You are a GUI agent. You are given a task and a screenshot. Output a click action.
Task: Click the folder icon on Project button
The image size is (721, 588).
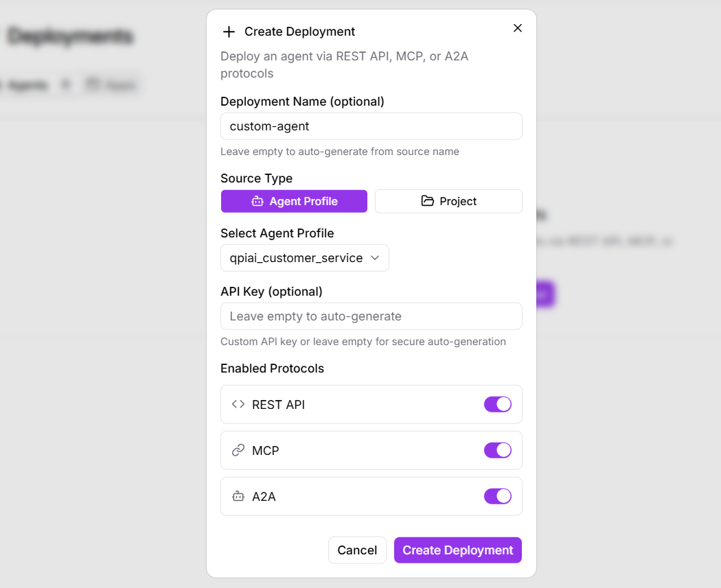click(x=428, y=201)
